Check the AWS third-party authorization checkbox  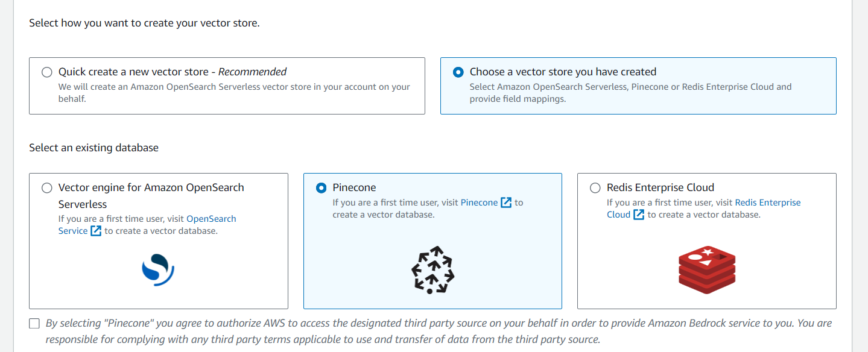coord(34,324)
